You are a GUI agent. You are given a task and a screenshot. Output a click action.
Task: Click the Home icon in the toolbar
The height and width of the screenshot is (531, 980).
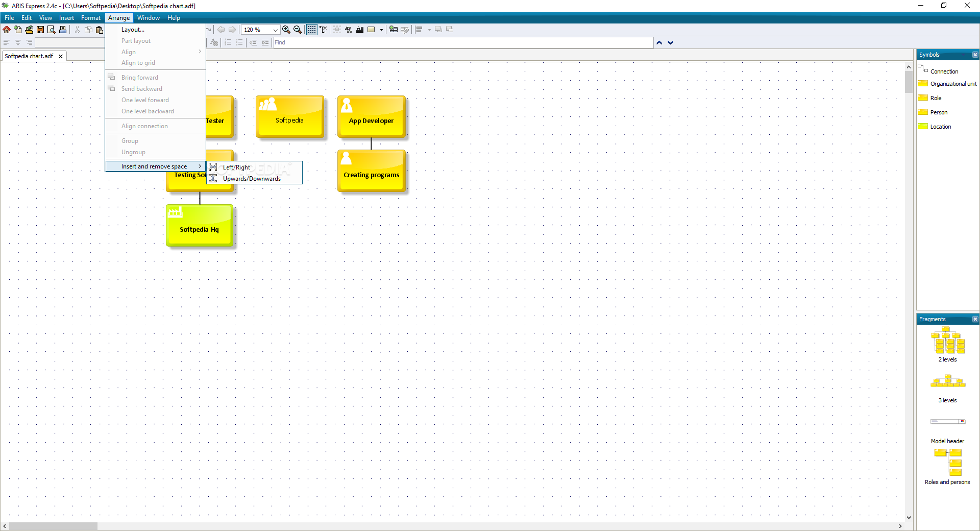tap(7, 30)
